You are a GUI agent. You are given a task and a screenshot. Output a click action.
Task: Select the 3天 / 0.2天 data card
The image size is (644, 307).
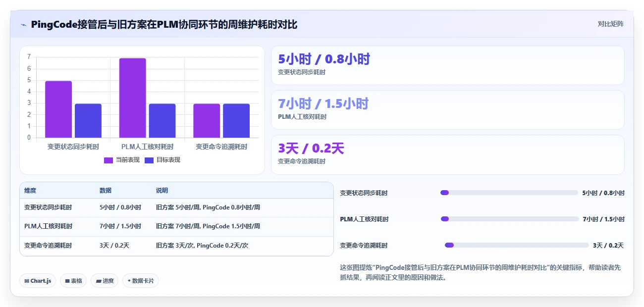tap(448, 154)
